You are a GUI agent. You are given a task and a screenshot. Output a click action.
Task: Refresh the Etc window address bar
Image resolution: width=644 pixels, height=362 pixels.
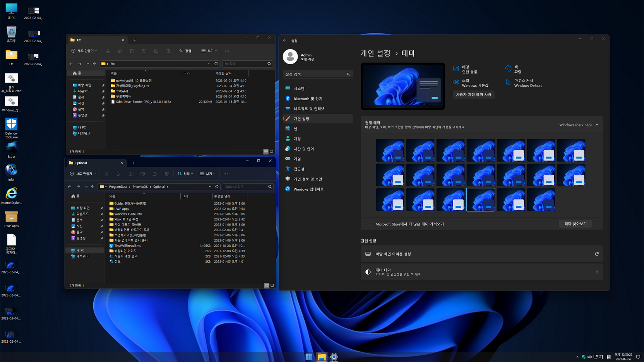(216, 64)
